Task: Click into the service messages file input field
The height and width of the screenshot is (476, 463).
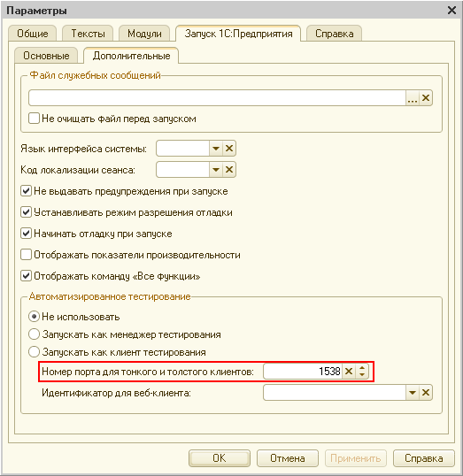Action: click(x=217, y=98)
